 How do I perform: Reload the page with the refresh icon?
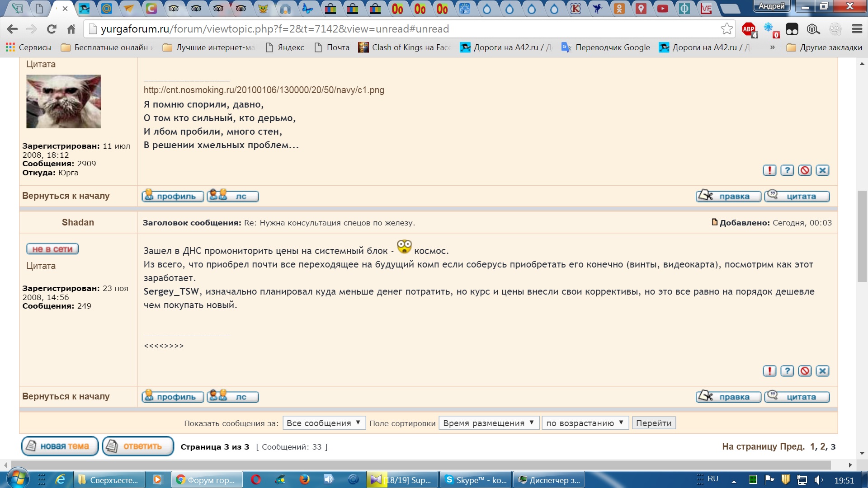click(52, 29)
